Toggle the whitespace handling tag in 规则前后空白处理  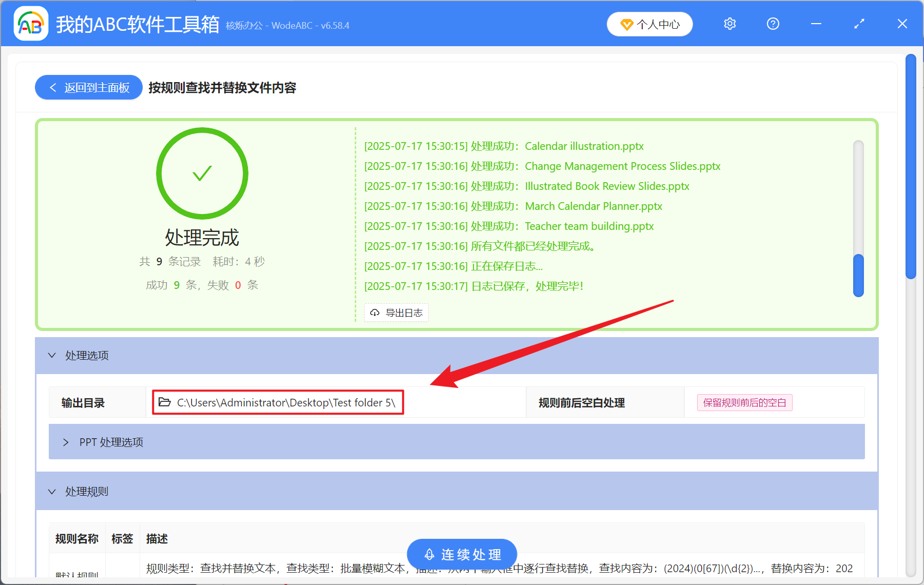pyautogui.click(x=744, y=402)
